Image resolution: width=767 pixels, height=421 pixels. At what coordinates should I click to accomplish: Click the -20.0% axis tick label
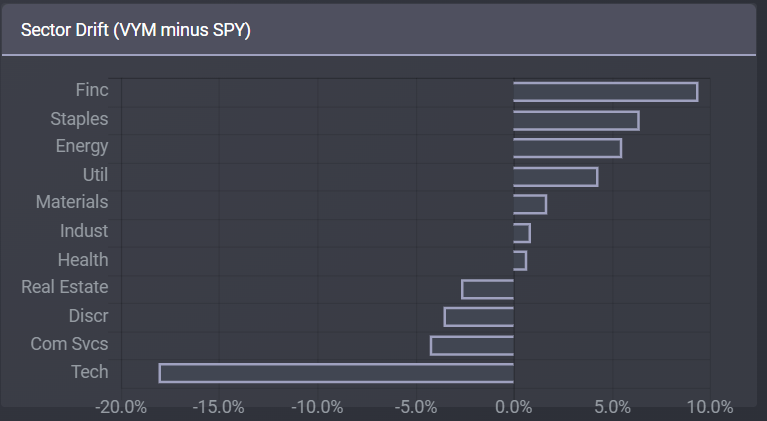tap(121, 407)
